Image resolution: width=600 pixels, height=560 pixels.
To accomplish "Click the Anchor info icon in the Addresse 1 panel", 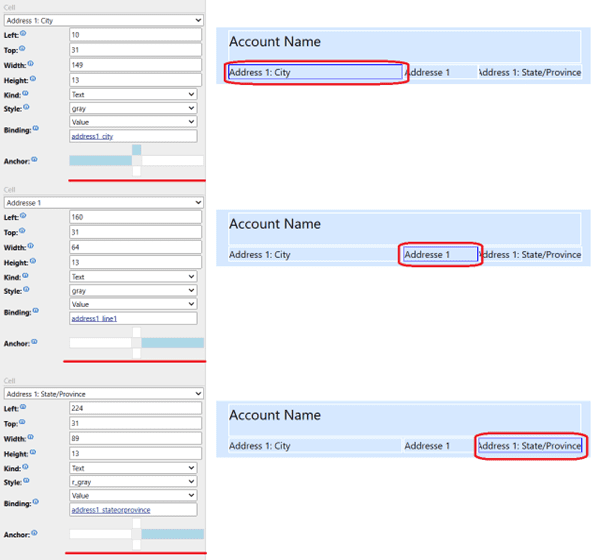I will (35, 341).
